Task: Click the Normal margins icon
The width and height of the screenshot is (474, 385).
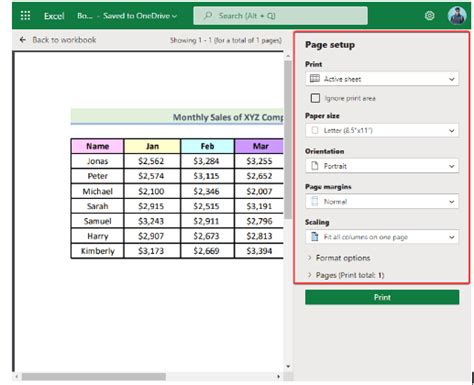Action: pyautogui.click(x=315, y=201)
